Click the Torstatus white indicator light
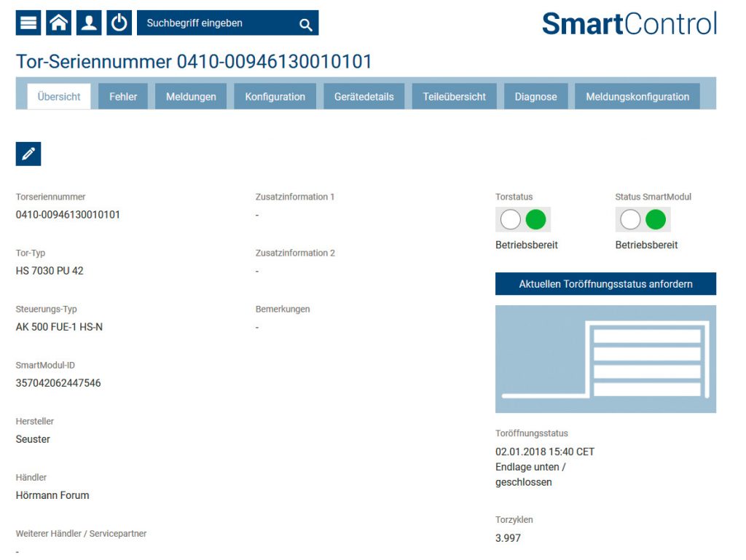Screen dimensions: 746x560 point(511,220)
